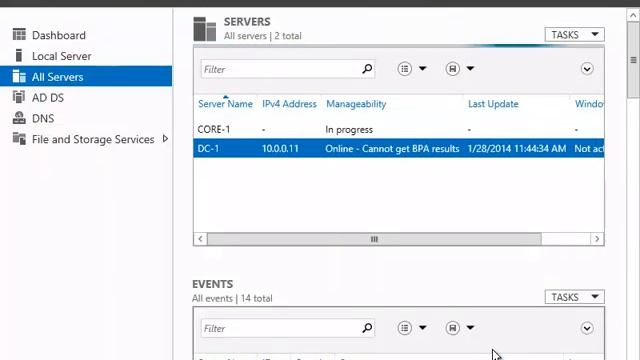Click the Local Server icon
The height and width of the screenshot is (360, 640).
pyautogui.click(x=19, y=56)
